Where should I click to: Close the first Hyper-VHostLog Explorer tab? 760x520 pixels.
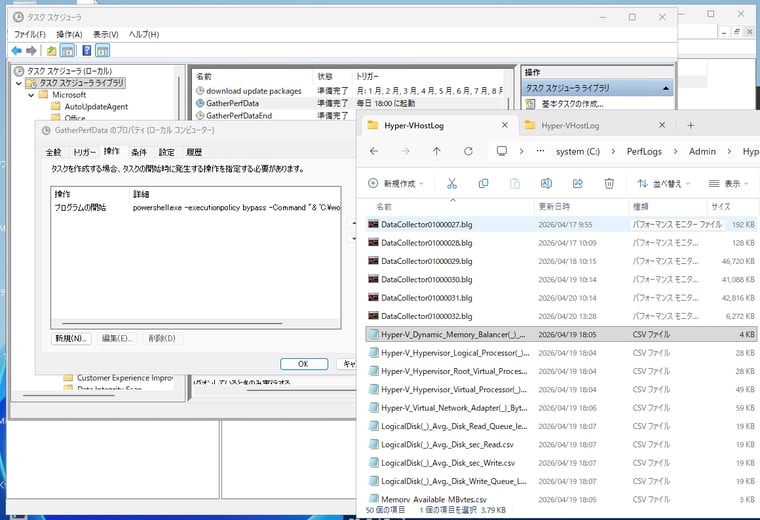pos(505,125)
